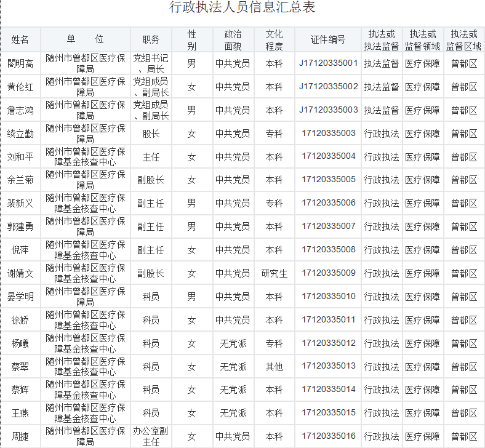Select 刘和平's unit 随州市曾都区医疗保障基金核查中心

[x=86, y=157]
